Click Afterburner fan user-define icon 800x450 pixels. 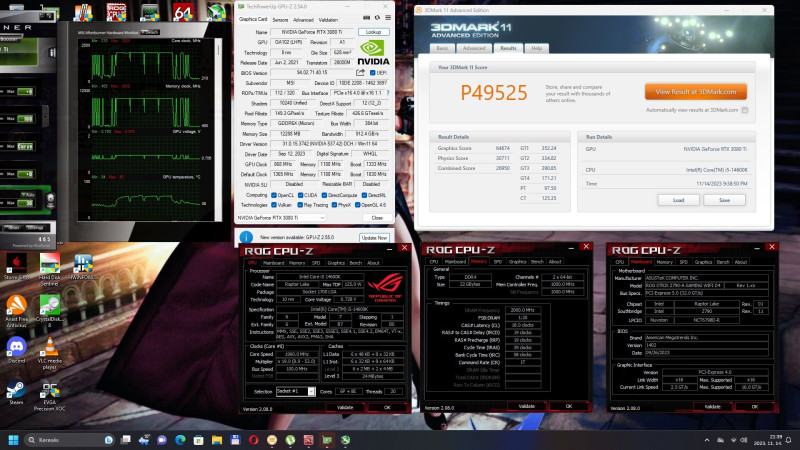click(x=50, y=200)
